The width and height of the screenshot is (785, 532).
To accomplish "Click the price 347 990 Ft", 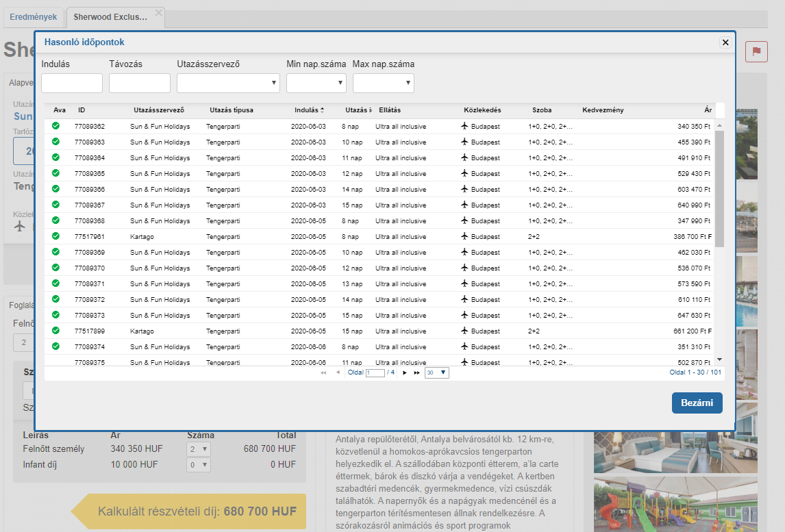I will (x=694, y=220).
